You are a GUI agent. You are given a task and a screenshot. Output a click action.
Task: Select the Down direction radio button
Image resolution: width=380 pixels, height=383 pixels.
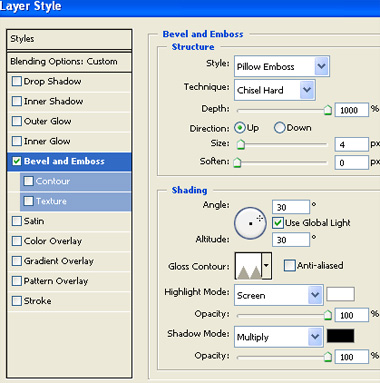pyautogui.click(x=280, y=128)
